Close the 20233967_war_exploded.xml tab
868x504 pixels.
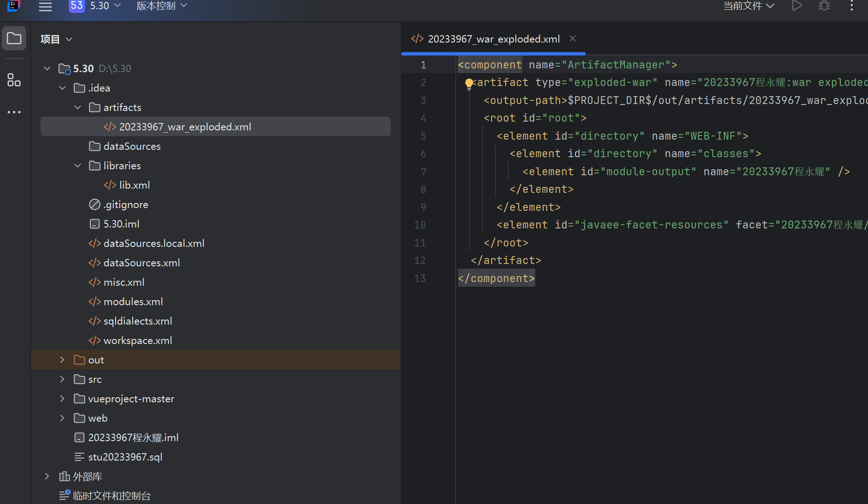[573, 38]
